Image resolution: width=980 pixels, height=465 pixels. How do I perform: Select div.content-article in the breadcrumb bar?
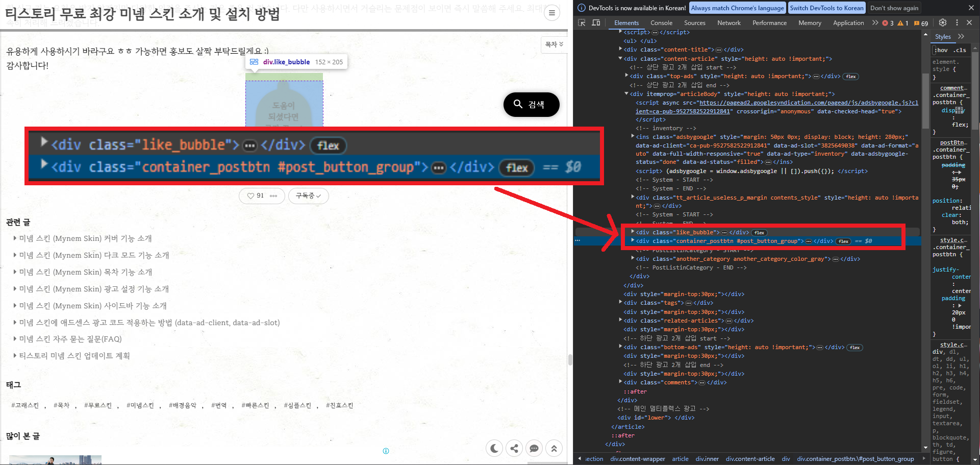(750, 459)
